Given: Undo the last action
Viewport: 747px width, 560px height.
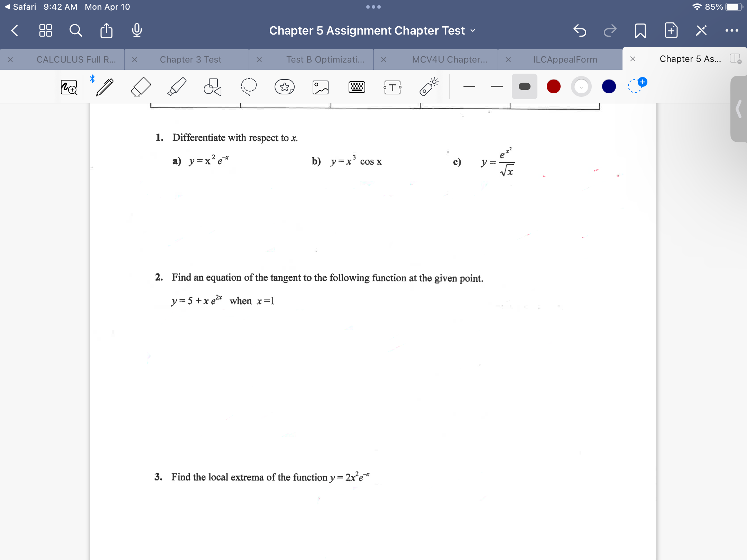Looking at the screenshot, I should (580, 30).
